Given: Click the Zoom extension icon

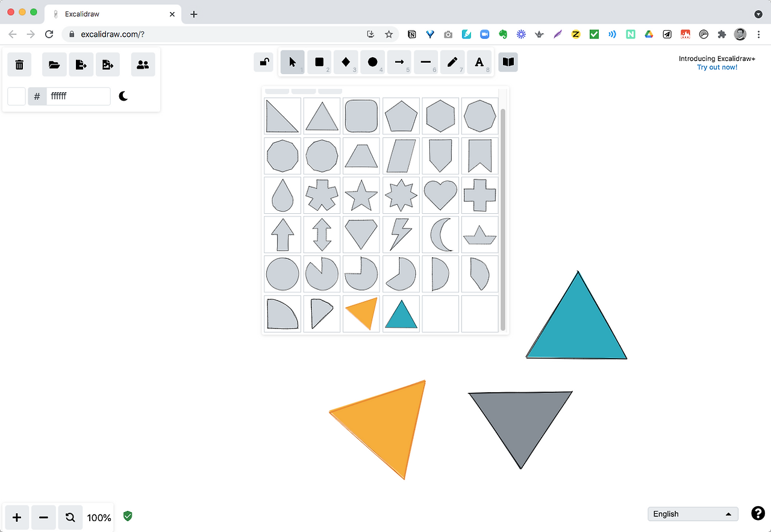Looking at the screenshot, I should click(x=484, y=34).
